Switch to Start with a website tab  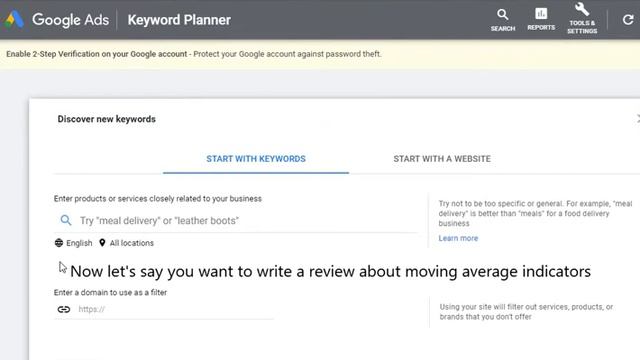point(442,159)
